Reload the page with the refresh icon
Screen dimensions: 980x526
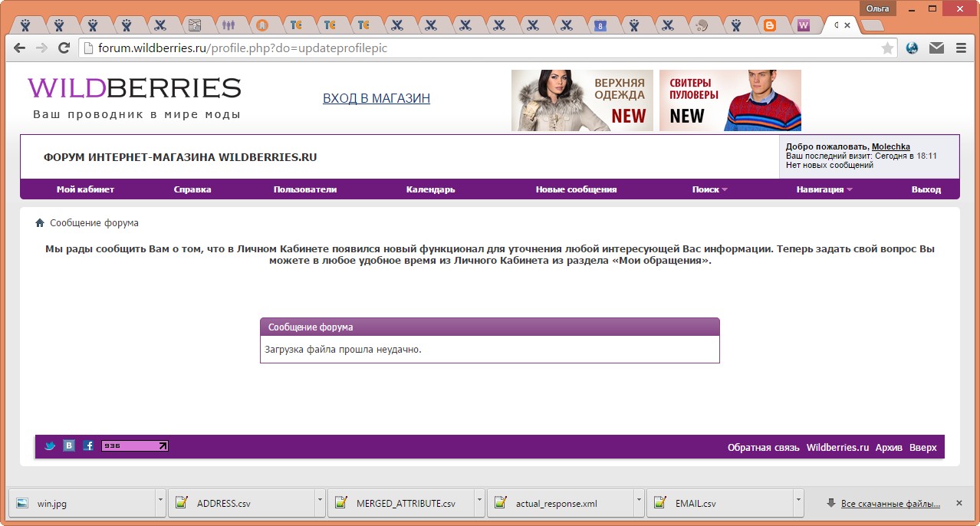tap(64, 48)
